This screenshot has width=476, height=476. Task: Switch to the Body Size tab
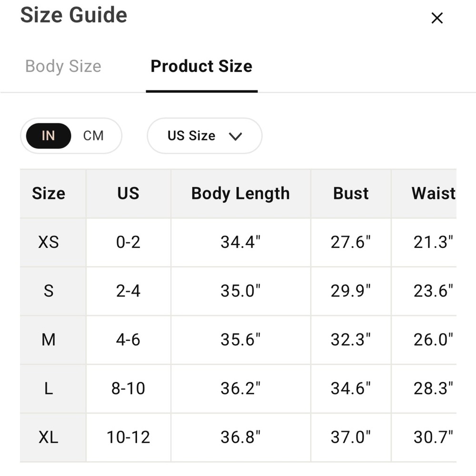click(63, 66)
